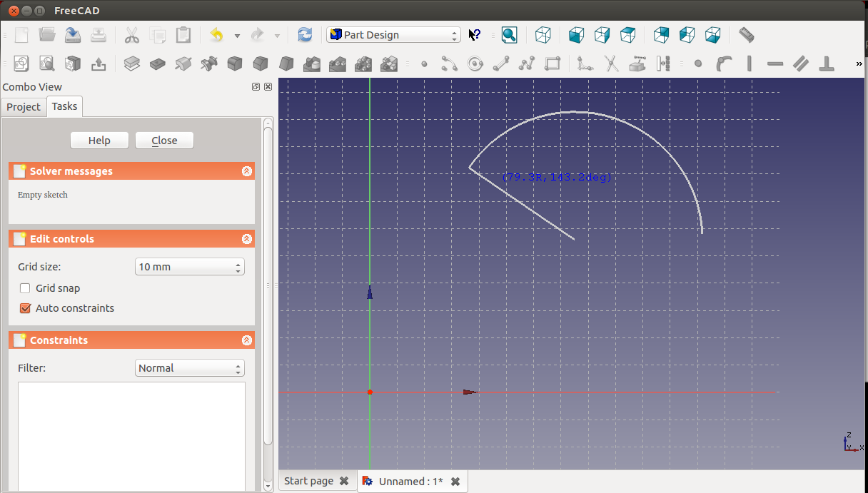Viewport: 868px width, 493px height.
Task: Open the measure distance ruler tool
Action: tap(746, 35)
